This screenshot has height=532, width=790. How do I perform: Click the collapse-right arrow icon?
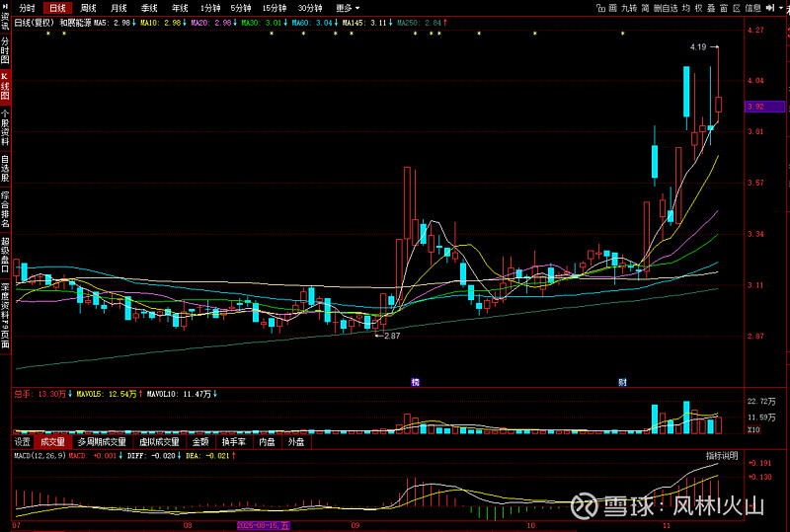[x=769, y=8]
